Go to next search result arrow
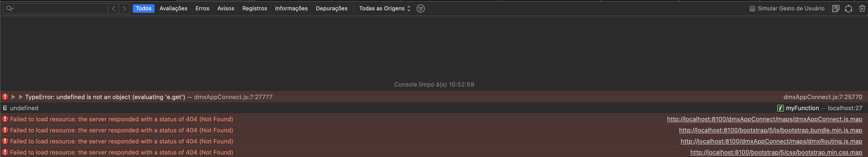Image resolution: width=868 pixels, height=157 pixels. click(x=124, y=9)
